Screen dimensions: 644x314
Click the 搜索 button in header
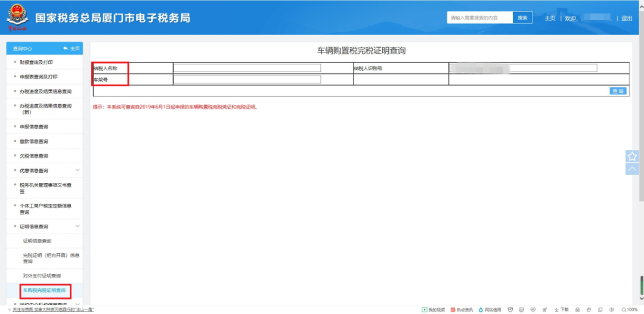[x=522, y=18]
